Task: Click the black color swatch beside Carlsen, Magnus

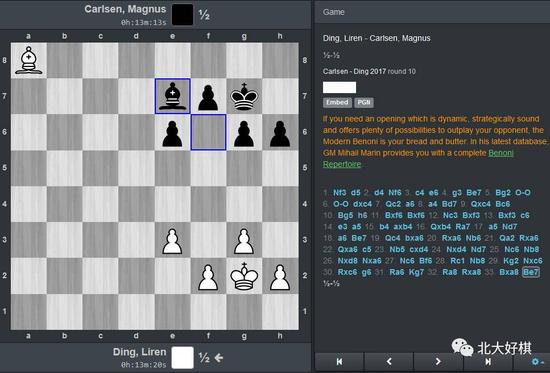Action: coord(182,14)
